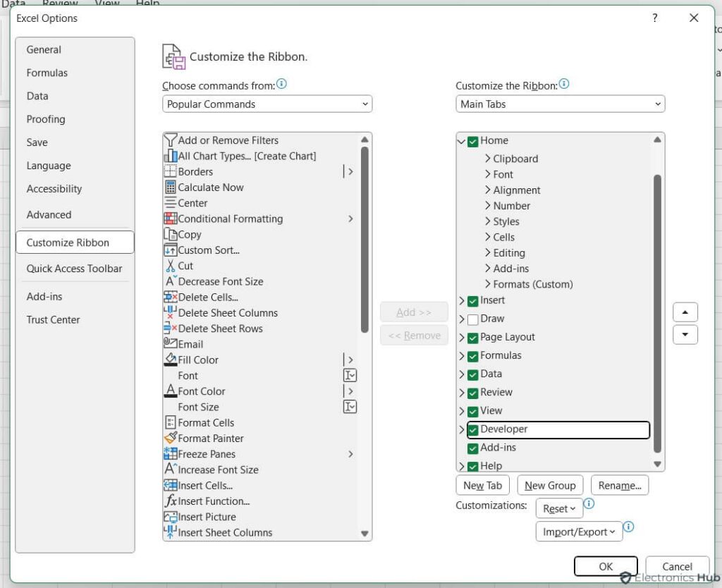
Task: Enable the Draw tab checkbox
Action: (472, 318)
